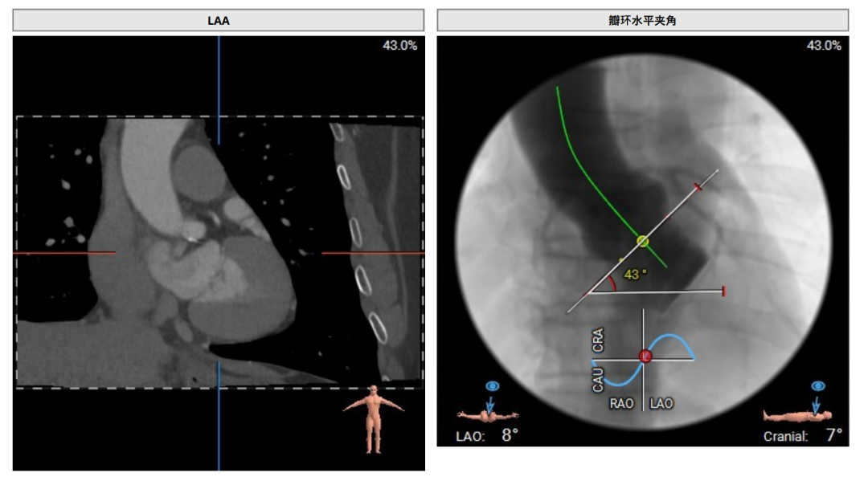Click the 瓣环水平夹角 panel header
The width and height of the screenshot is (868, 485).
coord(642,20)
